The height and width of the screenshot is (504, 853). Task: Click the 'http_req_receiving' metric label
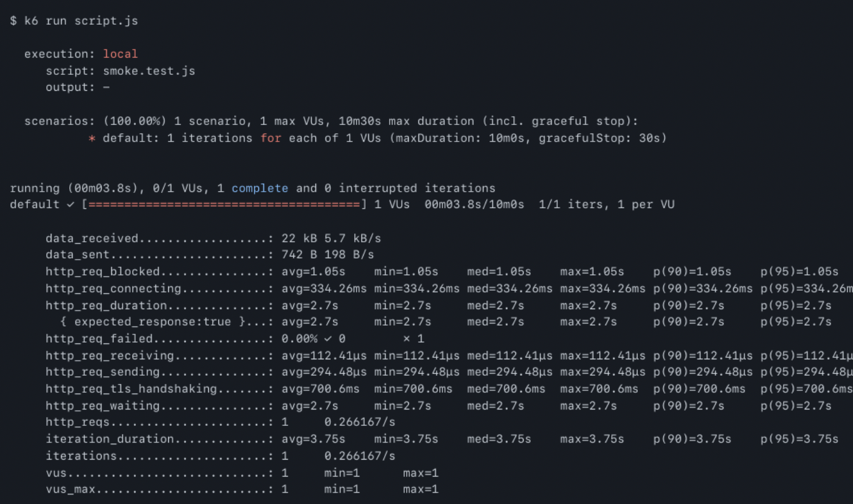coord(110,355)
